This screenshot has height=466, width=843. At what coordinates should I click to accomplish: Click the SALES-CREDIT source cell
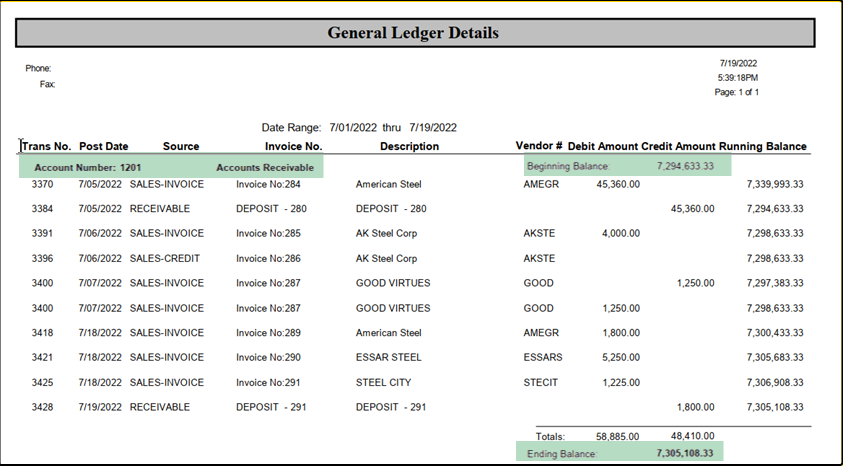[165, 259]
